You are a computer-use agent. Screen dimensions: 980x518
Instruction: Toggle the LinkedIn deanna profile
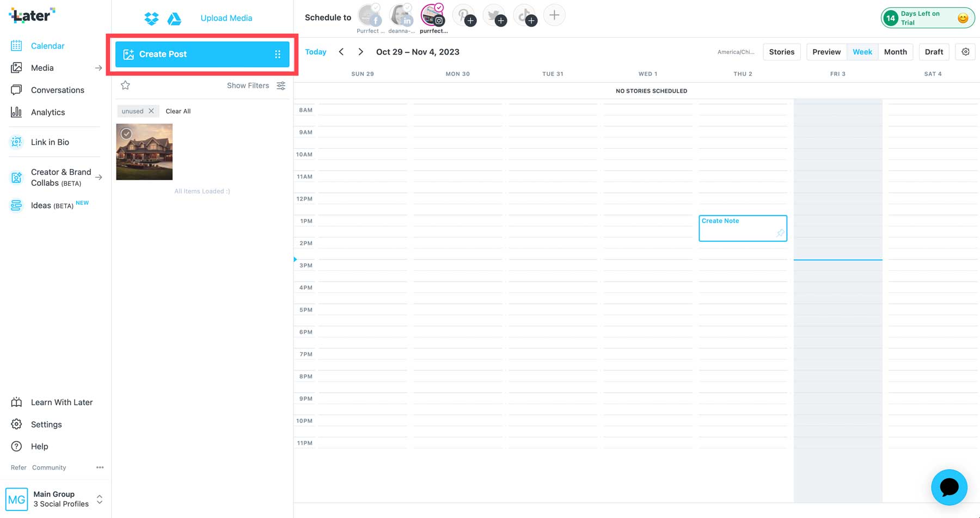click(x=401, y=15)
